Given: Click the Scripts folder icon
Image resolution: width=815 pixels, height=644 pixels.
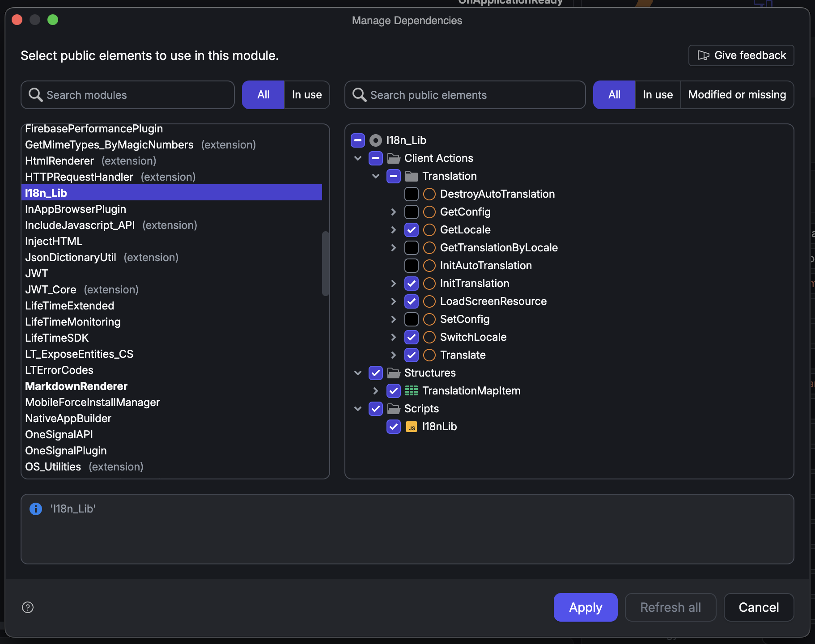Looking at the screenshot, I should click(x=394, y=409).
